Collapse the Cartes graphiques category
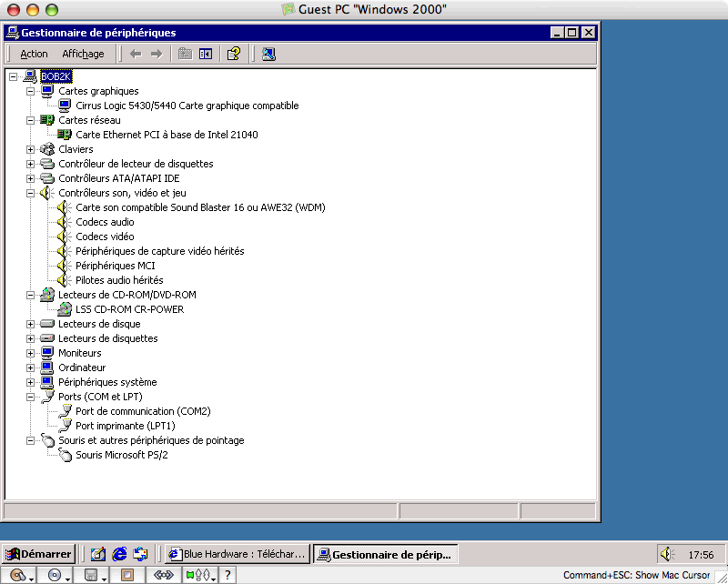Image resolution: width=728 pixels, height=584 pixels. click(31, 91)
